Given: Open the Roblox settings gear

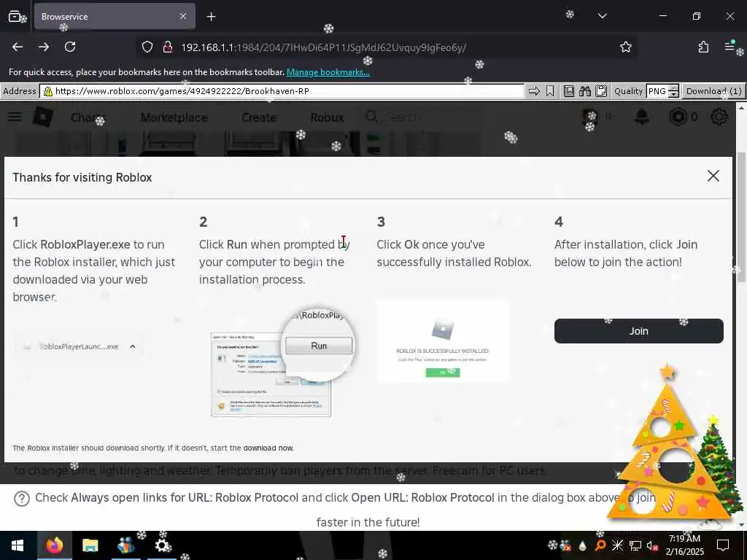Looking at the screenshot, I should pyautogui.click(x=719, y=117).
